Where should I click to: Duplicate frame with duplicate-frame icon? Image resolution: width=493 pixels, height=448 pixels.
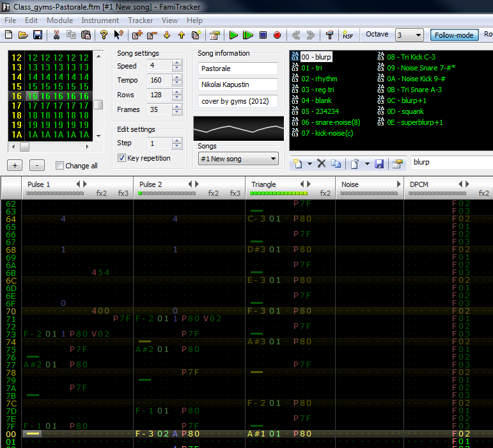point(196,35)
